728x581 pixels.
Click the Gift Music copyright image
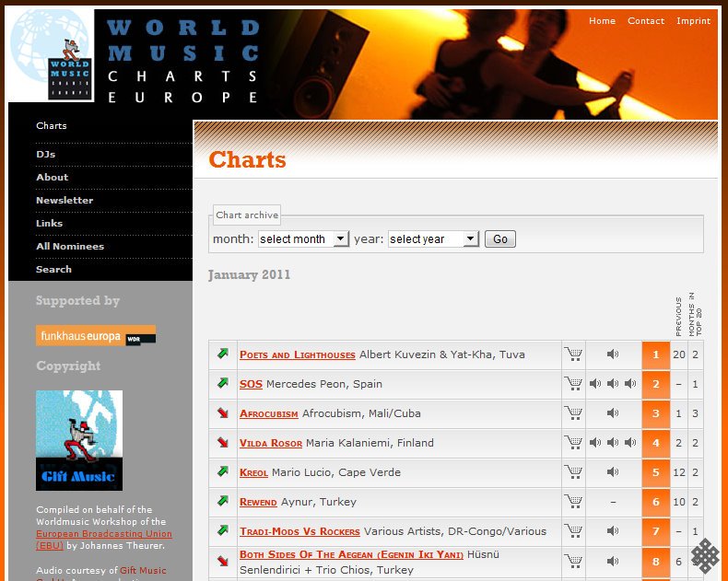coord(79,440)
